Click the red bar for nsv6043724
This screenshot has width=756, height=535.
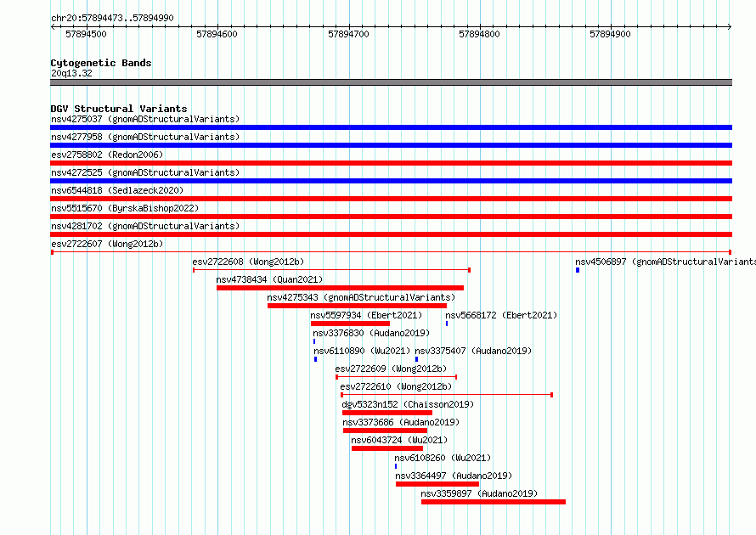tap(387, 448)
